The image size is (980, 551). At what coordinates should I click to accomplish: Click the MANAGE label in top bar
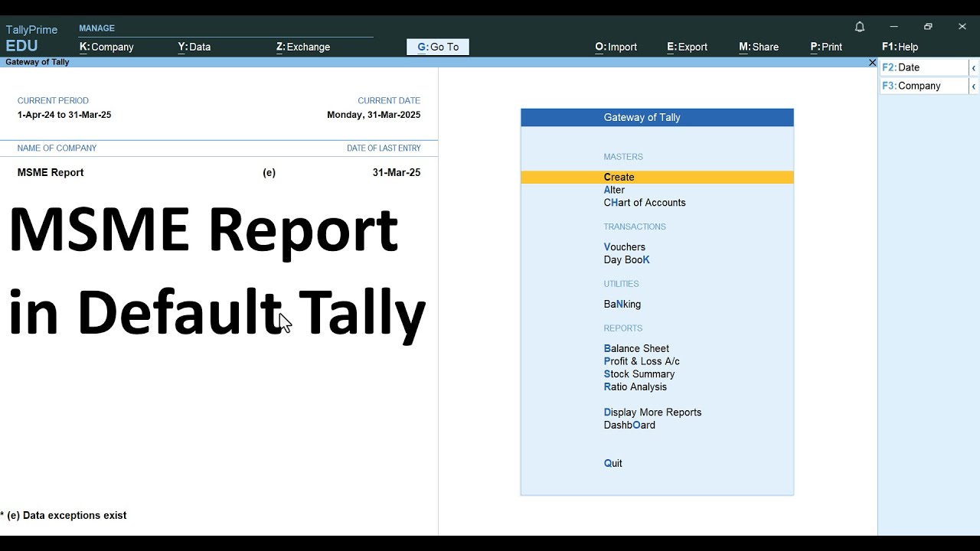tap(97, 28)
